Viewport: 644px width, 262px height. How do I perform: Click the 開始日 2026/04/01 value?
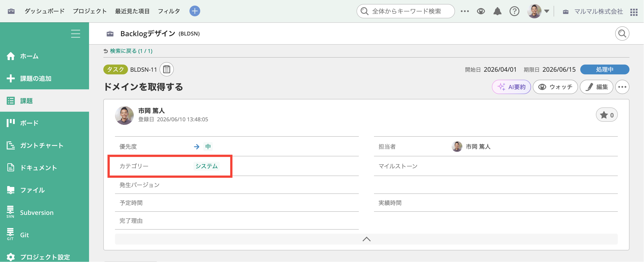click(x=500, y=69)
